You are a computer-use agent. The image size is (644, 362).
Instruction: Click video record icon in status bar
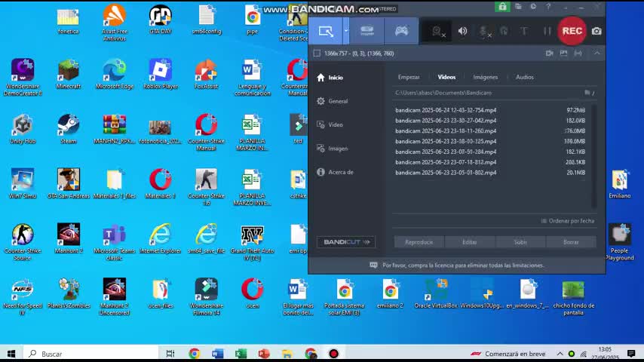click(x=549, y=54)
